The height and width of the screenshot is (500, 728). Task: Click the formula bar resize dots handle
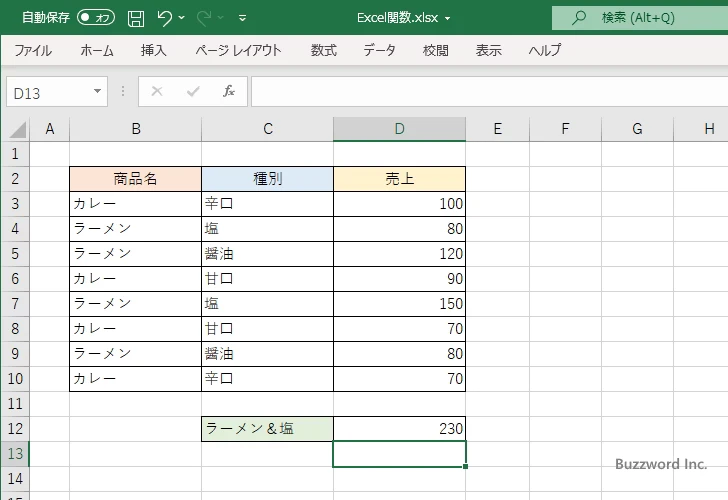pos(123,91)
